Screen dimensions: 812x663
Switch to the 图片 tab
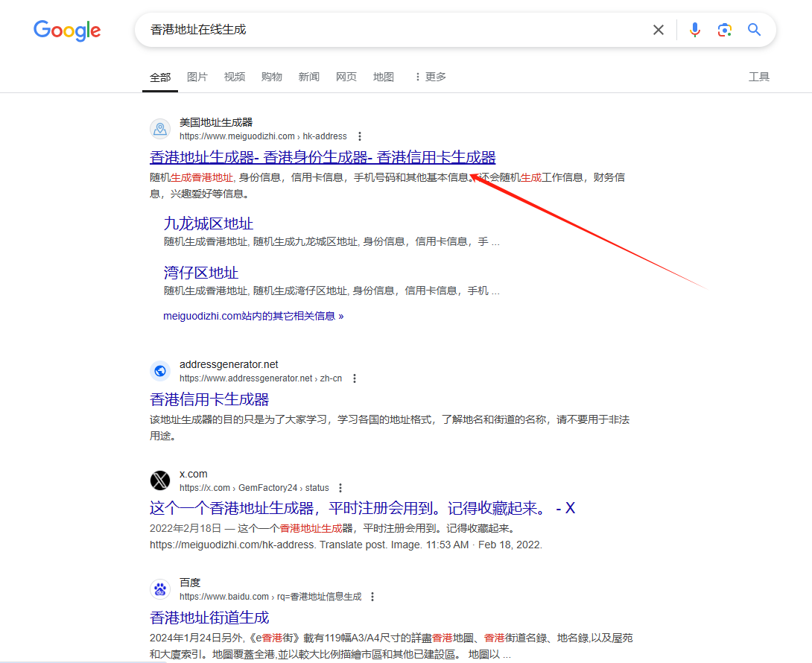(197, 77)
